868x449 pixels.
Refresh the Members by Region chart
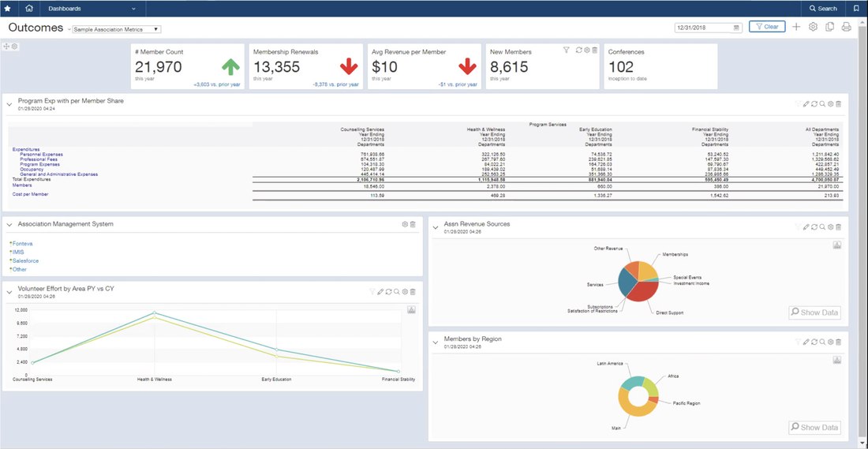(x=814, y=342)
